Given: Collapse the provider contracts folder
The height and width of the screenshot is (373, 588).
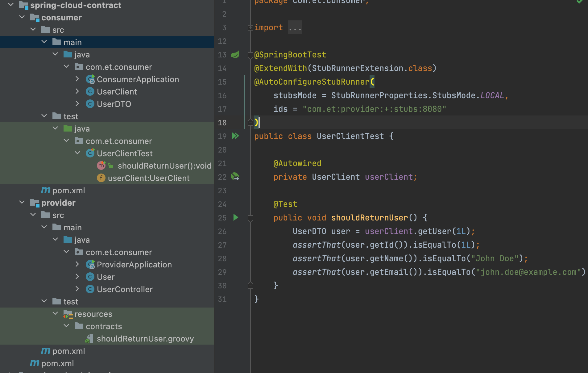Looking at the screenshot, I should (x=66, y=326).
